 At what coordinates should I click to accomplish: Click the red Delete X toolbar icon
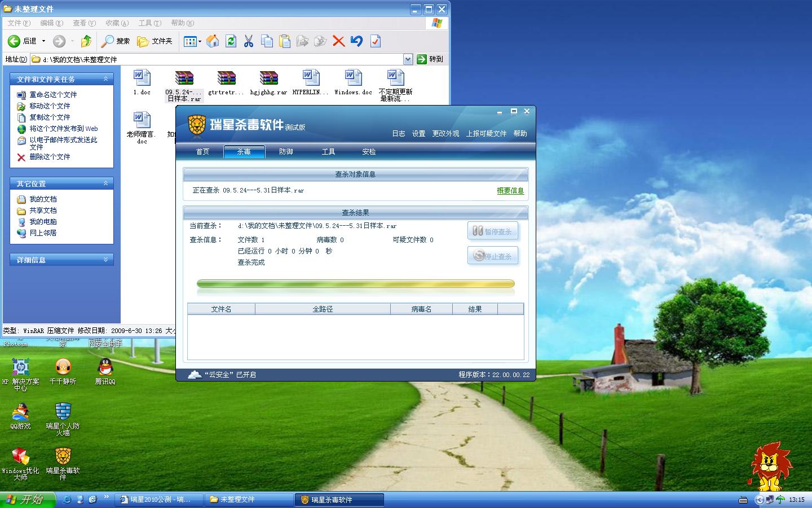(338, 41)
